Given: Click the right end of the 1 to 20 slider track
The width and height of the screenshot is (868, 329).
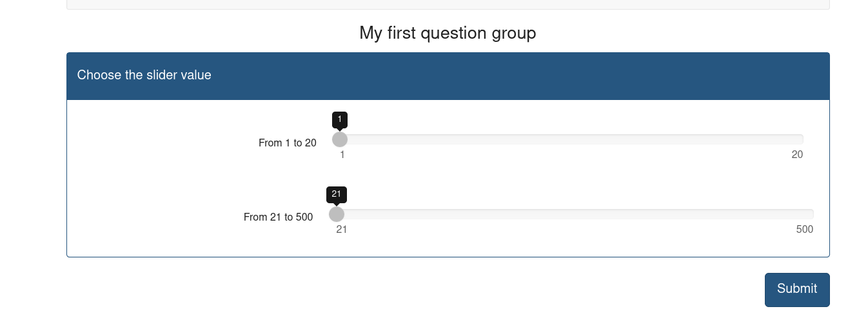Looking at the screenshot, I should click(x=801, y=139).
